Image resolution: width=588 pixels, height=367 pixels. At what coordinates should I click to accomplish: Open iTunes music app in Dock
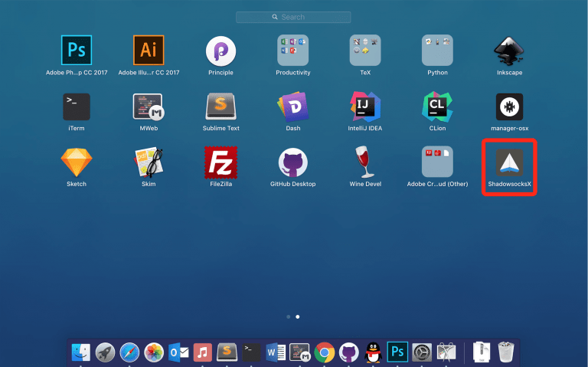coord(203,352)
